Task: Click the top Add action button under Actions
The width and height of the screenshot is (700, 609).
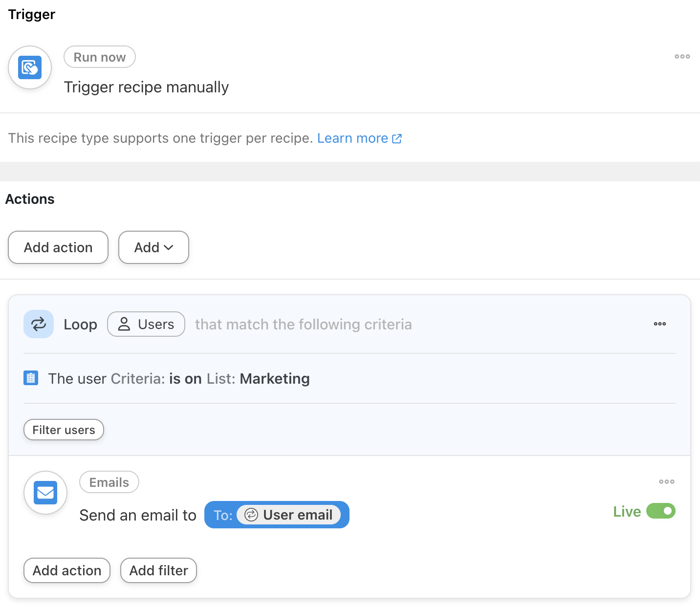Action: (x=58, y=247)
